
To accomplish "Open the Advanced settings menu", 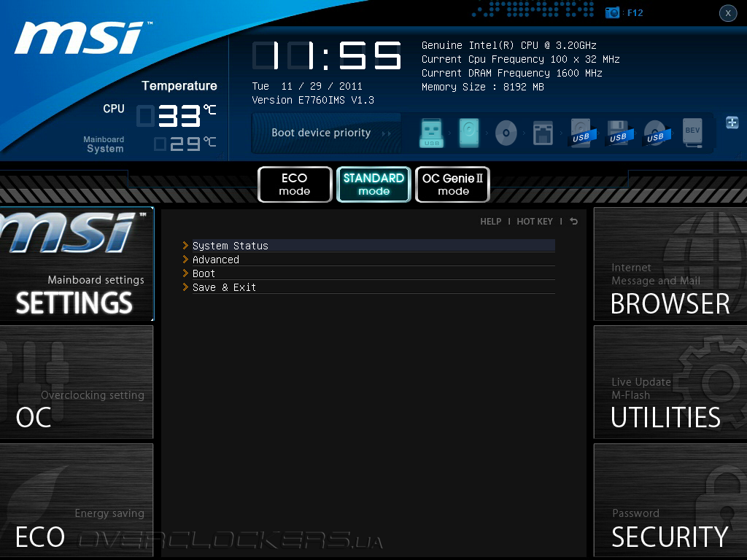I will (373, 260).
